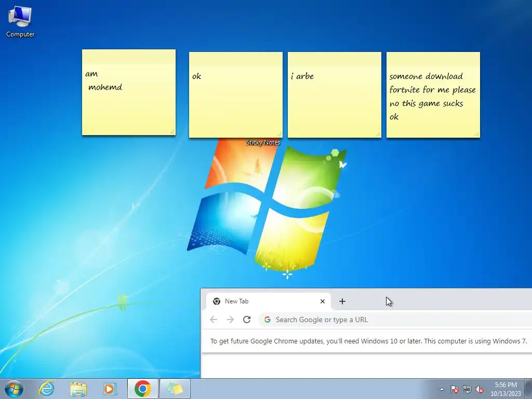Click the network status tray icon

coord(467,389)
